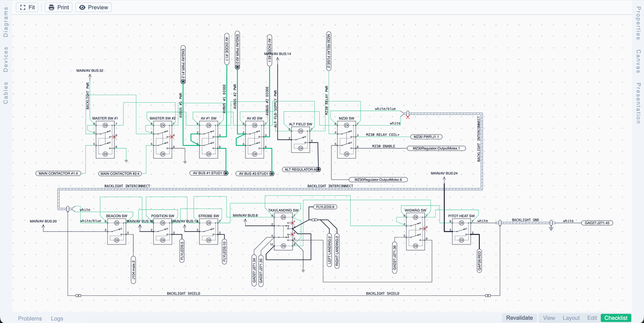Click the GAD27:J271.45 connector label

pos(597,222)
